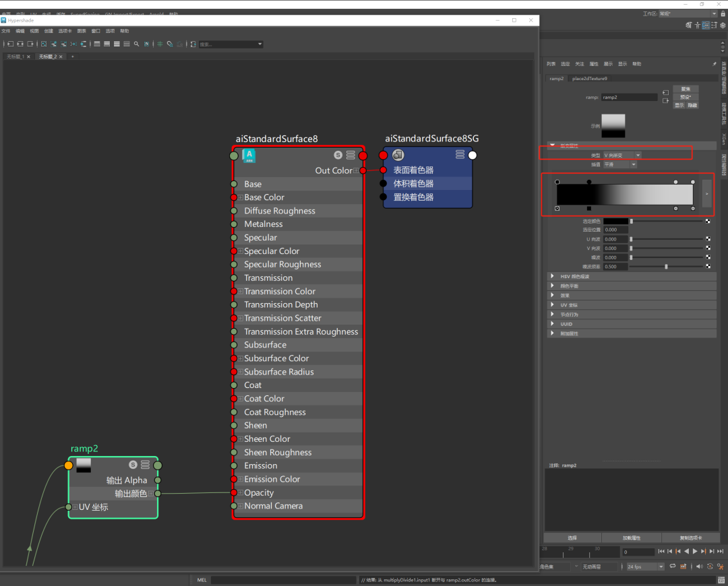Click the loop playback icon in the timeline bar

coord(673,566)
